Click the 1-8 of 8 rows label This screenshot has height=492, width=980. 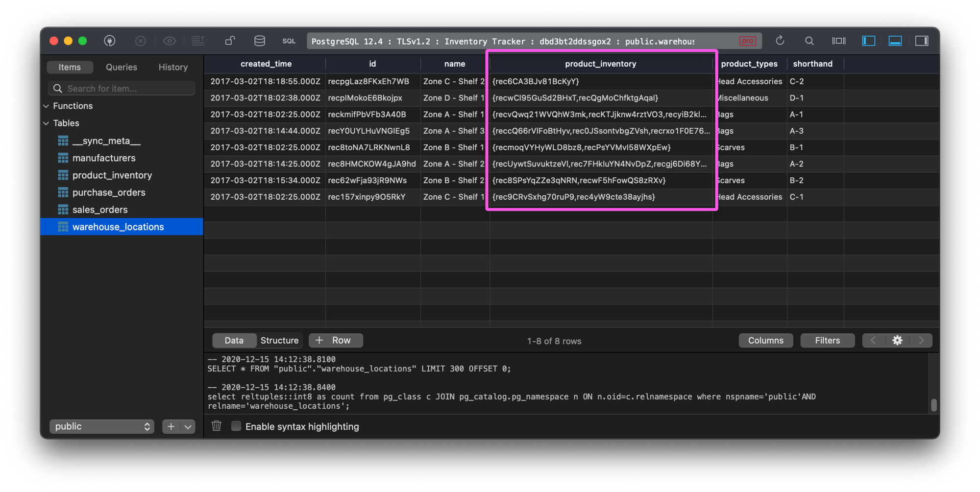click(x=554, y=341)
